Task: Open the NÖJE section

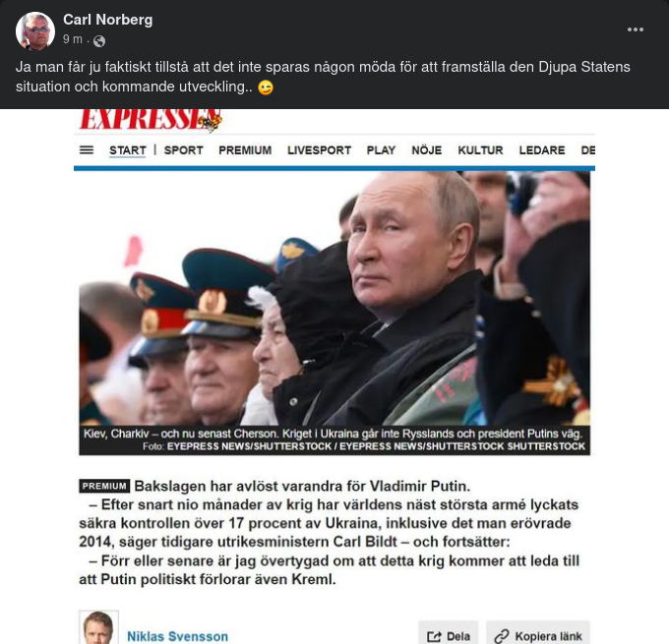Action: click(427, 150)
